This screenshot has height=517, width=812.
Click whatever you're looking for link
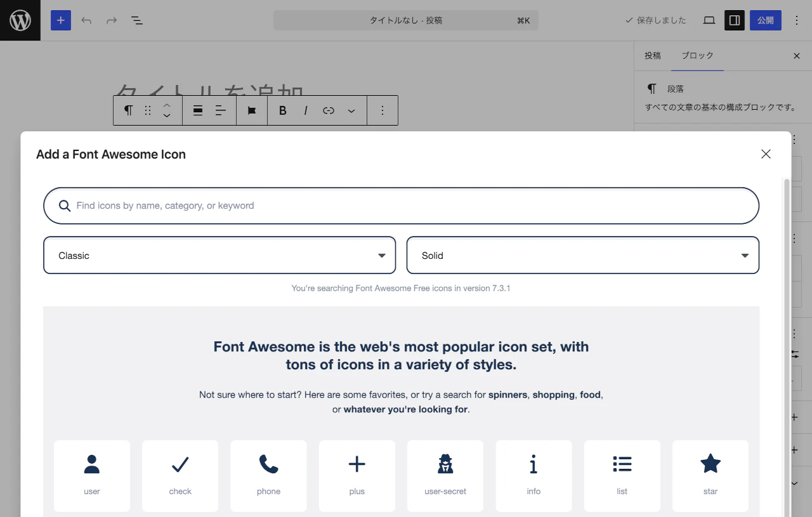tap(406, 409)
